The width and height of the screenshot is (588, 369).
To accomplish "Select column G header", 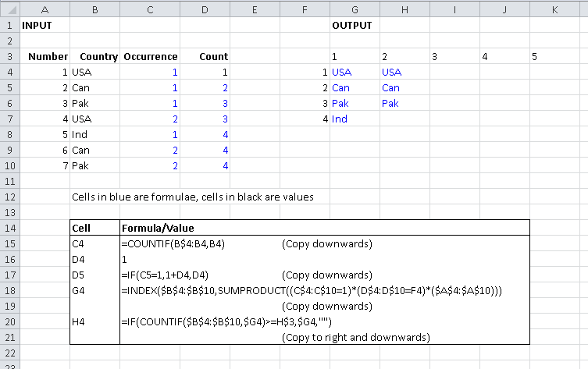I will pyautogui.click(x=355, y=9).
